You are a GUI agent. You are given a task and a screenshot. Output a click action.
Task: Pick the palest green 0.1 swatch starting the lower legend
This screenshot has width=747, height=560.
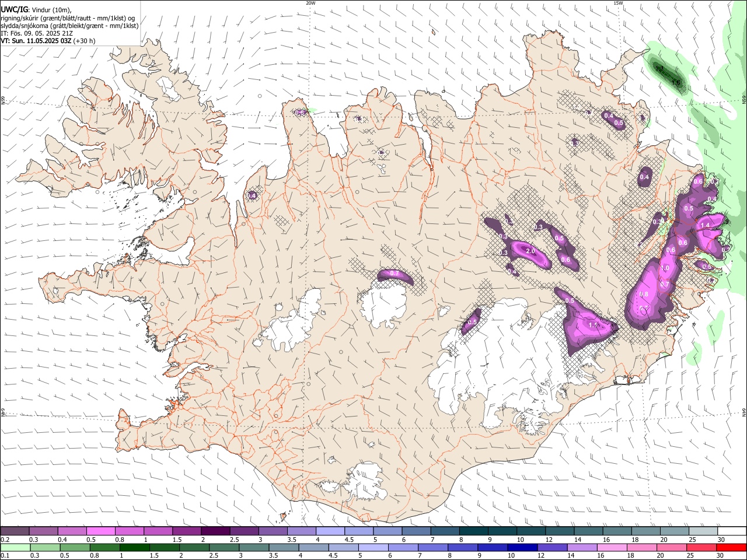tap(15, 548)
